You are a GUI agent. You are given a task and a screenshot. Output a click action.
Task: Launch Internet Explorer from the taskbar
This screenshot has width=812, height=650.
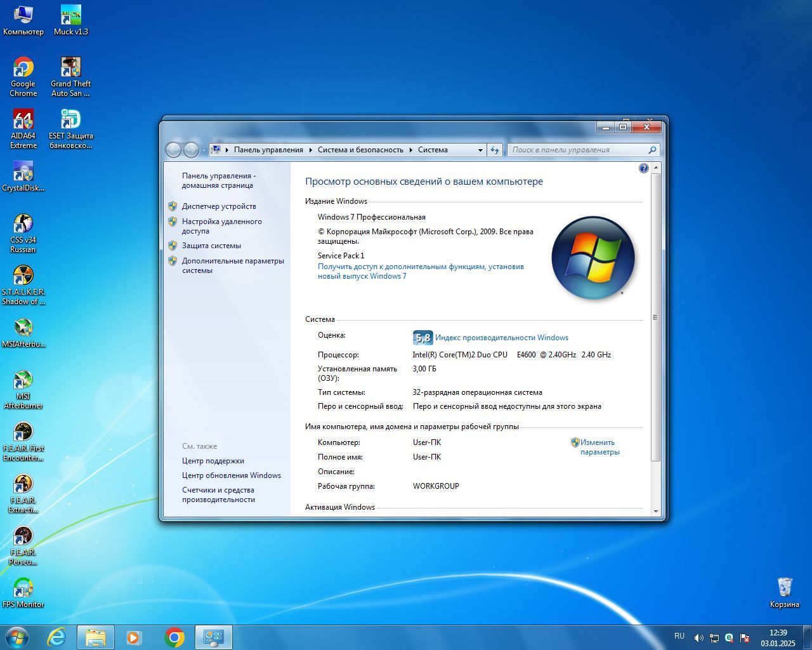click(x=57, y=637)
